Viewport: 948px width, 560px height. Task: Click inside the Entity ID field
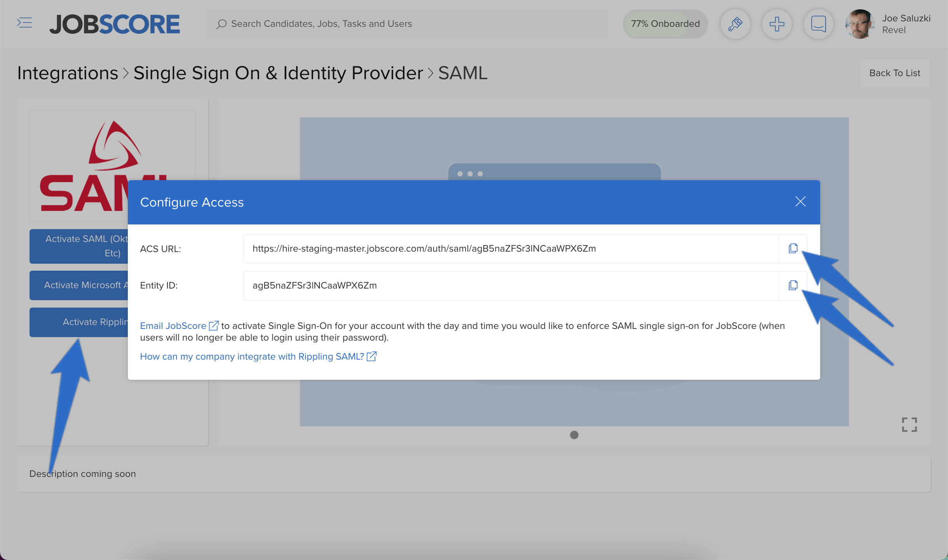click(511, 285)
